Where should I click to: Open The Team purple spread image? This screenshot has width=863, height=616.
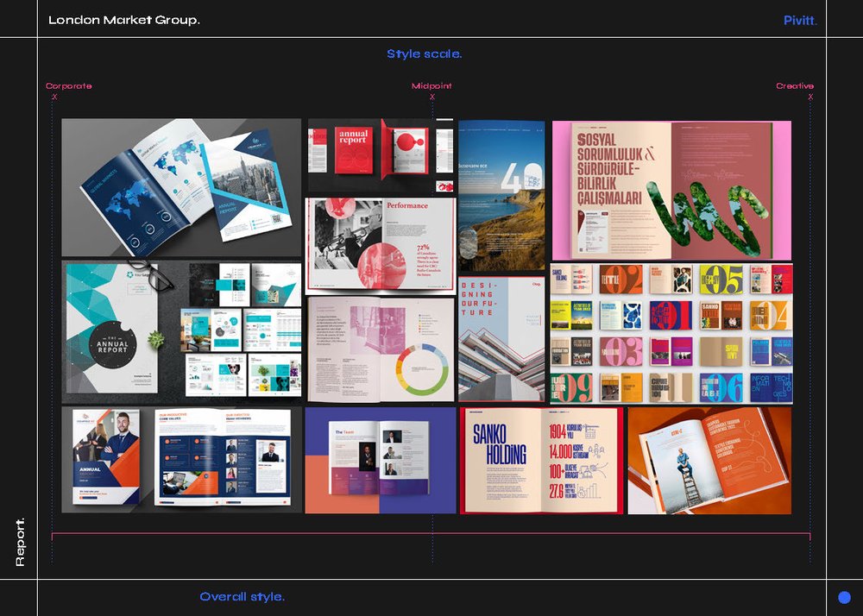tap(381, 461)
